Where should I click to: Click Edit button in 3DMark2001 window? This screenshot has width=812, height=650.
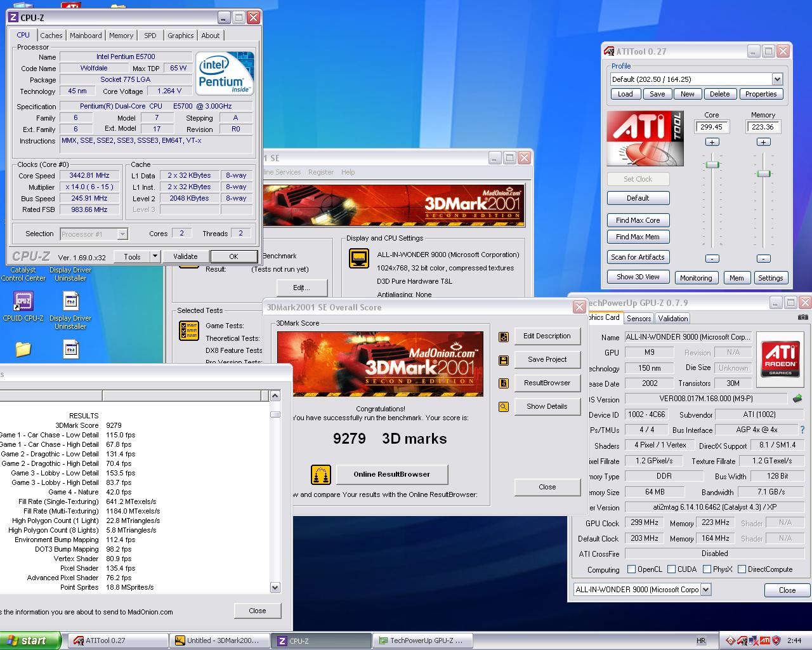(x=301, y=288)
